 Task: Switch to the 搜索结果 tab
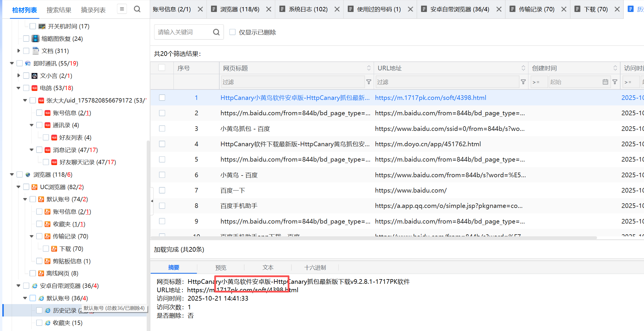click(x=59, y=10)
